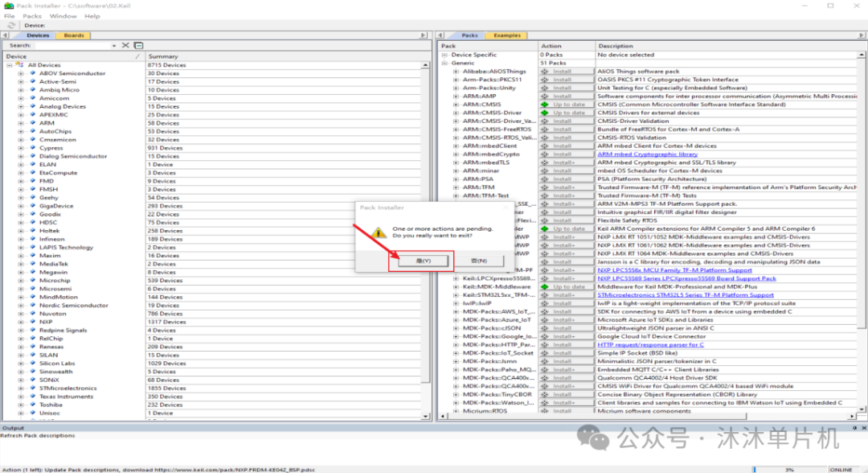The height and width of the screenshot is (473, 868).
Task: Select the Packs tab
Action: tap(469, 35)
